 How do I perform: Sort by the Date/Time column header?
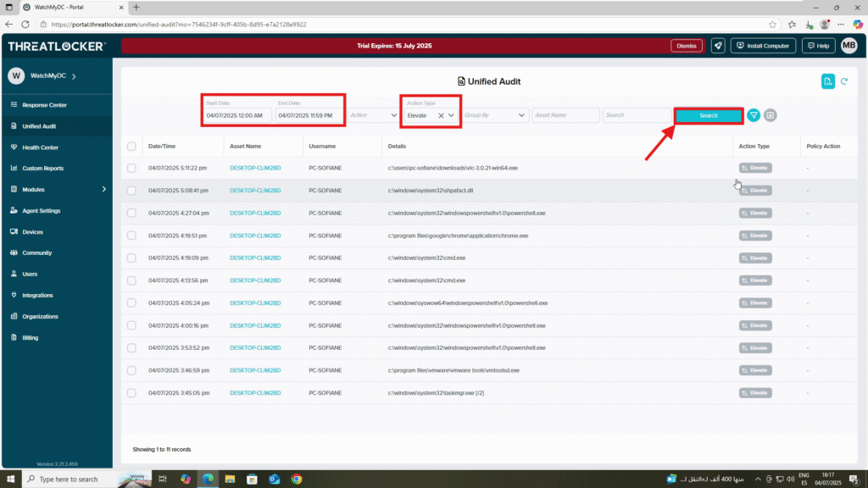click(x=162, y=147)
